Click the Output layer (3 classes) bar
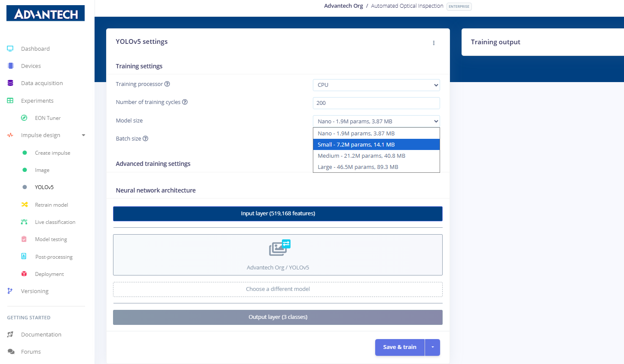624x364 pixels. pyautogui.click(x=278, y=317)
